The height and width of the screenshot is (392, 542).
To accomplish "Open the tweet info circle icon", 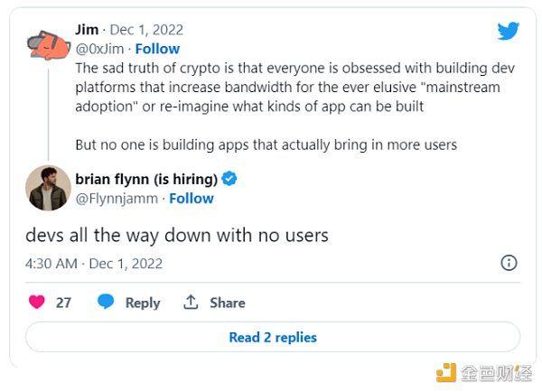I will click(509, 263).
